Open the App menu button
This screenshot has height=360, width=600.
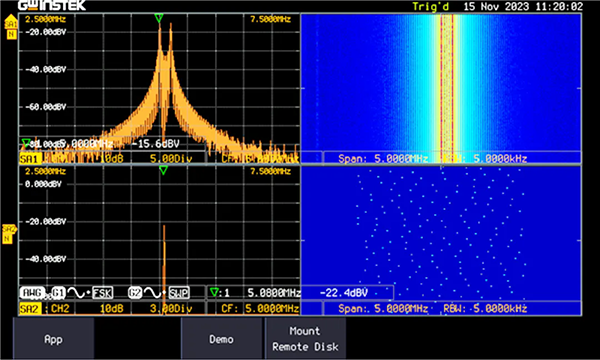(x=54, y=339)
